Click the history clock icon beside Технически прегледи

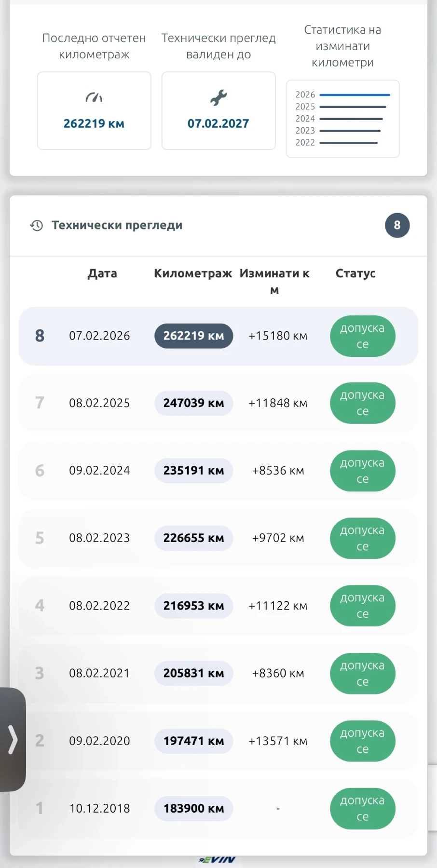click(x=37, y=225)
